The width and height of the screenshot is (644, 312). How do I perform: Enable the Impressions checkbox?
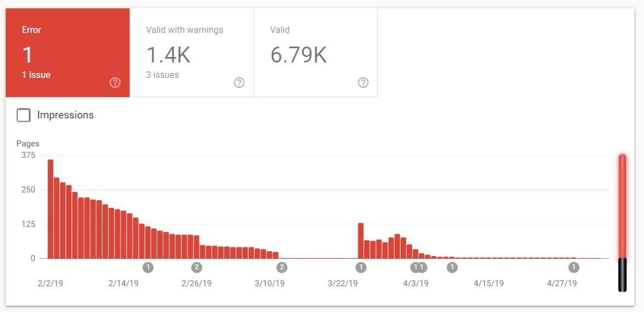click(24, 115)
